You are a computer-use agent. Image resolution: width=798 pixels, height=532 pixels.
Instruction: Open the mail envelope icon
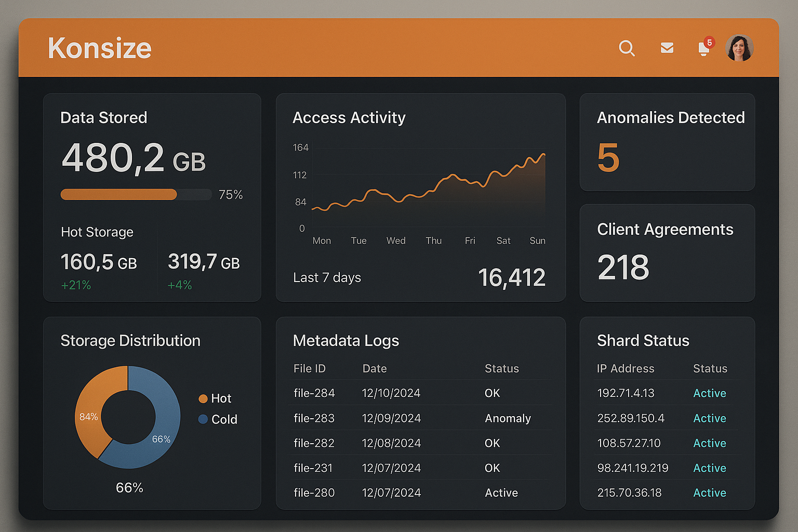point(667,48)
